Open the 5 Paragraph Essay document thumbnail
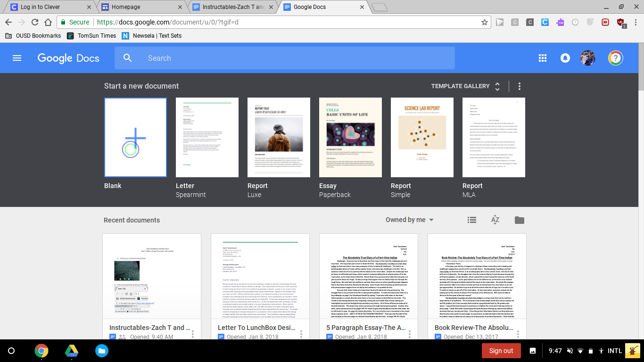The height and width of the screenshot is (362, 644). (369, 276)
